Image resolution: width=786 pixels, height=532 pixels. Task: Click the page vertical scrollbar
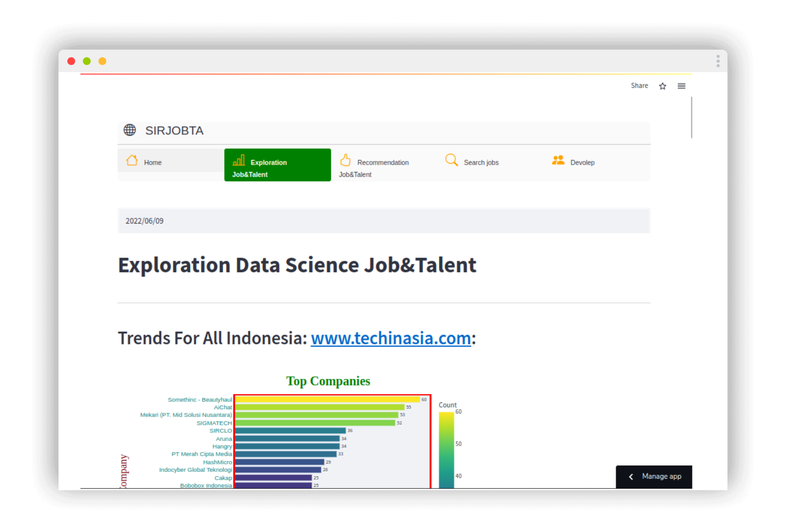click(691, 118)
